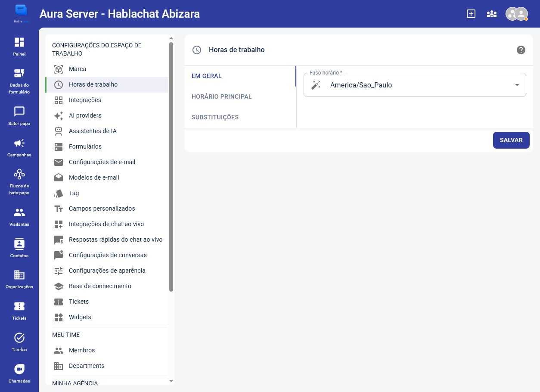Open Membros under Meu Time

tap(106, 350)
